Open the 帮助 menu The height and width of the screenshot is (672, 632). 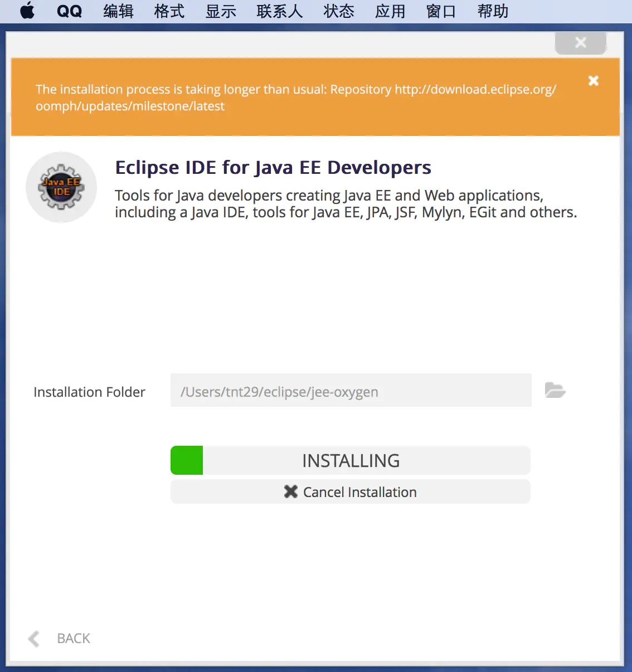(493, 11)
